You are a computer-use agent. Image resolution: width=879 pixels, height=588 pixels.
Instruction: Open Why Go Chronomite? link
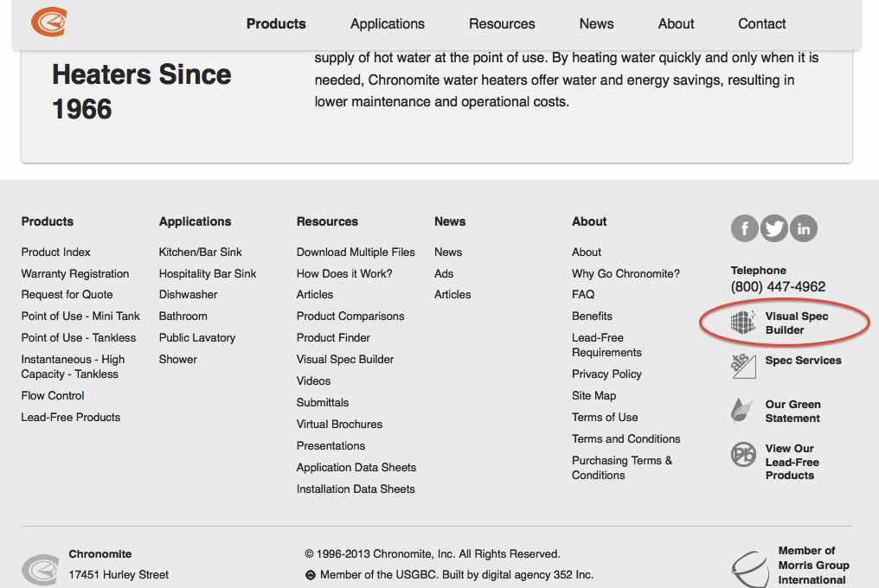[626, 273]
